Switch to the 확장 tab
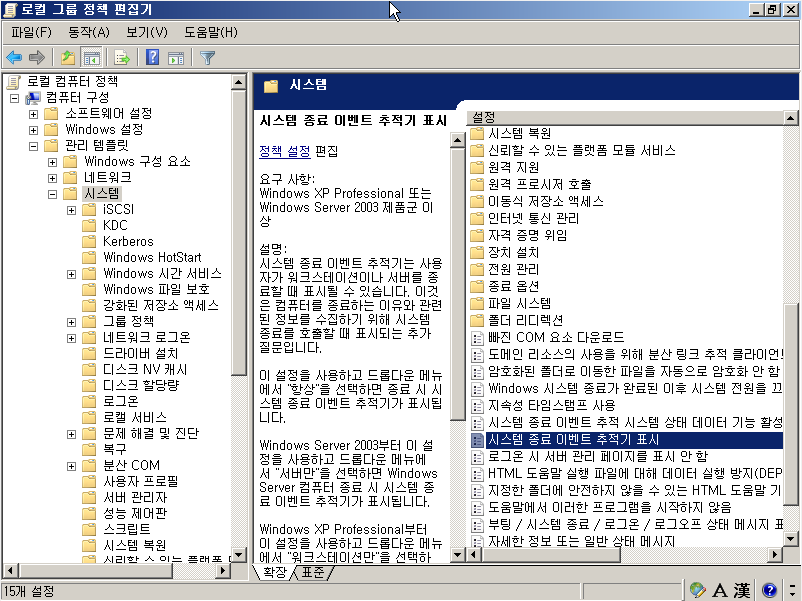The width and height of the screenshot is (802, 601). (275, 572)
